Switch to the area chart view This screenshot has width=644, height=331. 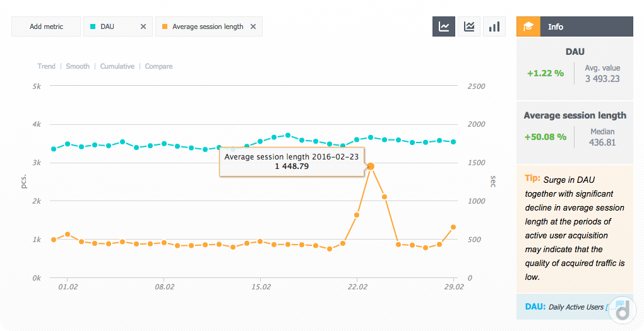[469, 26]
